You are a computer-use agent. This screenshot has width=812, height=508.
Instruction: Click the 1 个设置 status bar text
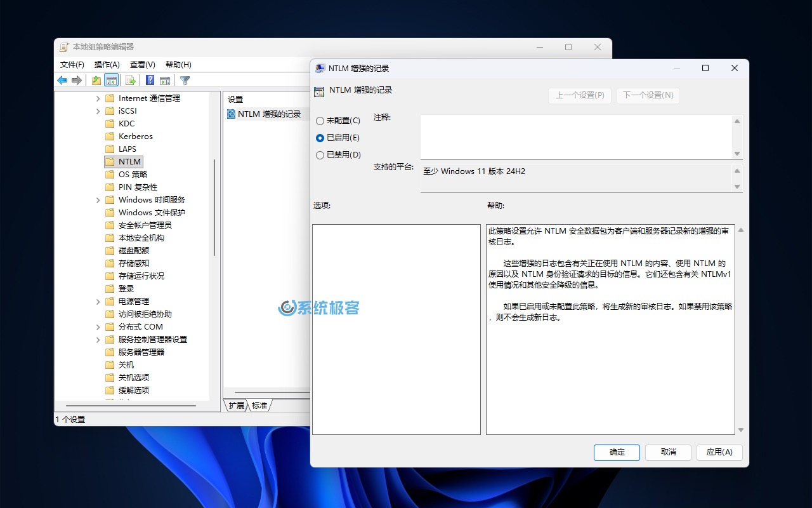[x=70, y=420]
